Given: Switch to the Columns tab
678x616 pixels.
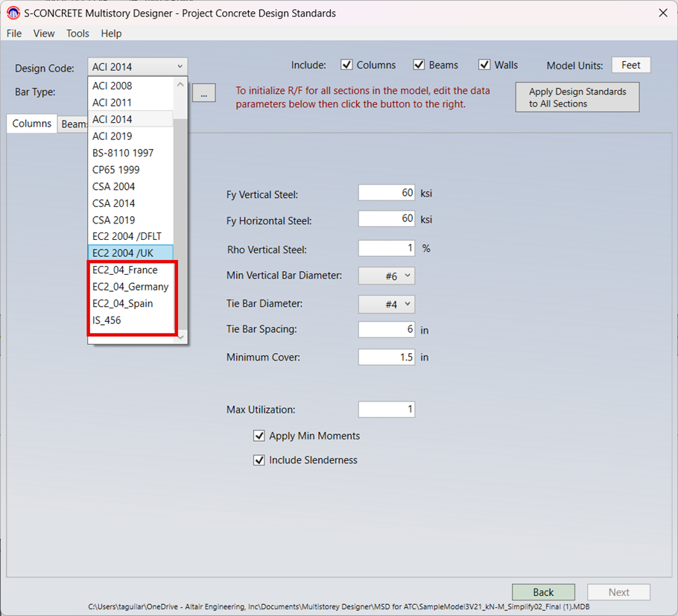Looking at the screenshot, I should tap(31, 124).
